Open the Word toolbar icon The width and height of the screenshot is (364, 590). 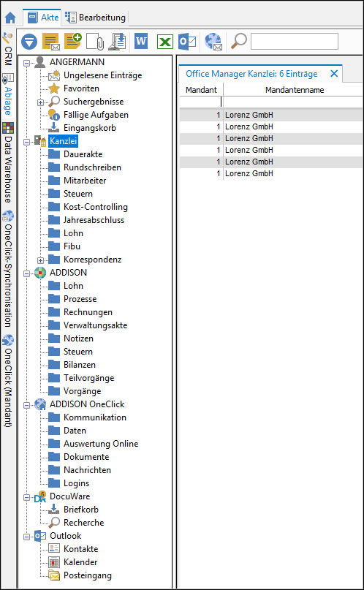(x=141, y=41)
